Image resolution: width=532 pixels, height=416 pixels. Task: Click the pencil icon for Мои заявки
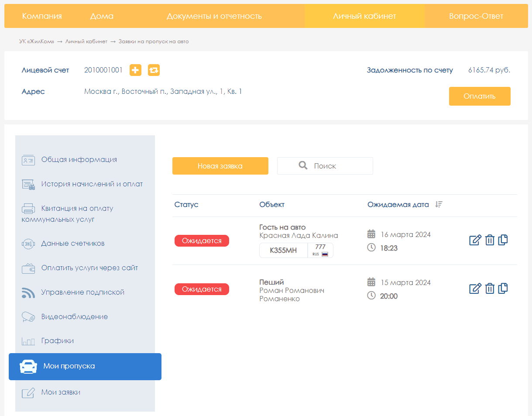tap(28, 392)
